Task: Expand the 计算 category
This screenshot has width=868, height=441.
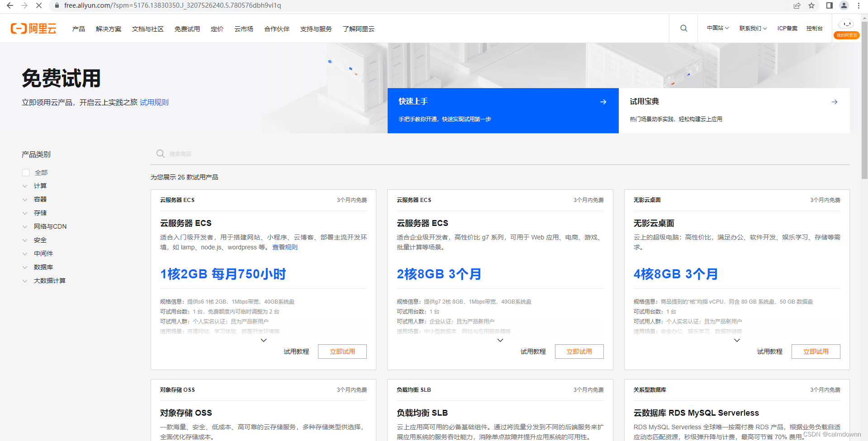Action: click(x=25, y=186)
